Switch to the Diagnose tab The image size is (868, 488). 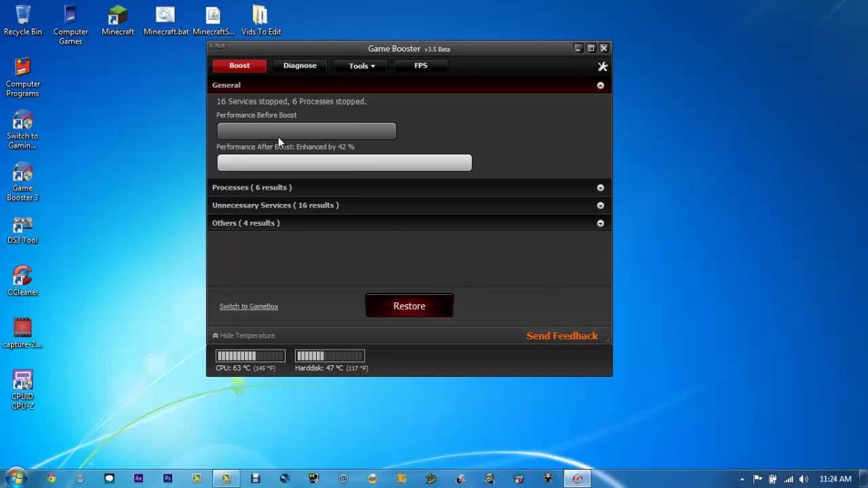click(300, 66)
